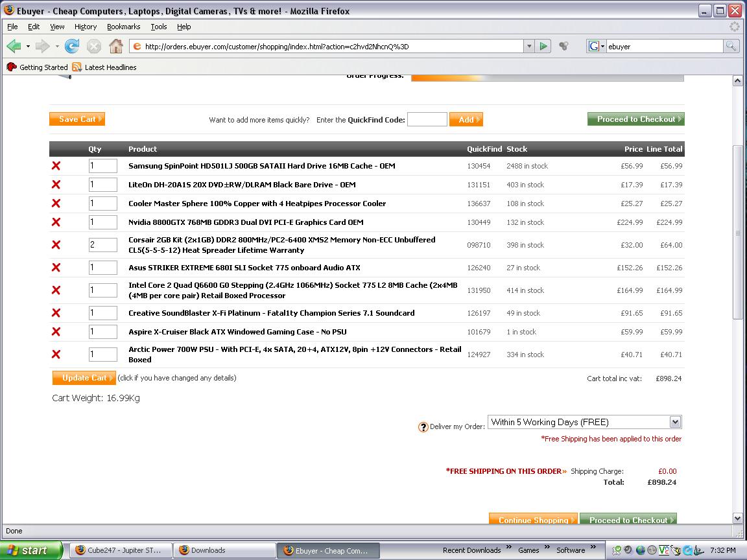Image resolution: width=747 pixels, height=560 pixels.
Task: Click the system tray clock 7:32 PM
Action: point(723,550)
